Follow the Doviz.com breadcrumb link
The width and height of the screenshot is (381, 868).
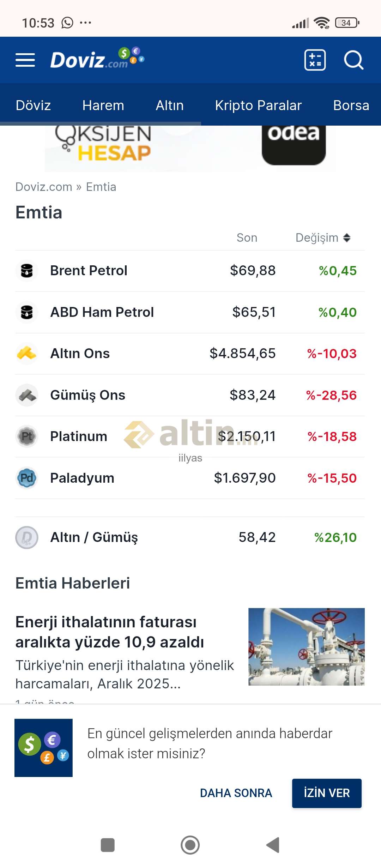coord(44,187)
